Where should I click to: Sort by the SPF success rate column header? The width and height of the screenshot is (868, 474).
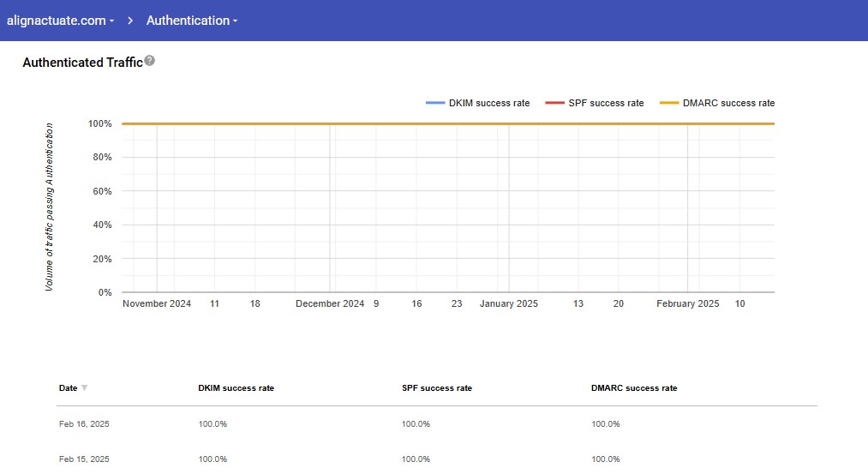point(436,388)
